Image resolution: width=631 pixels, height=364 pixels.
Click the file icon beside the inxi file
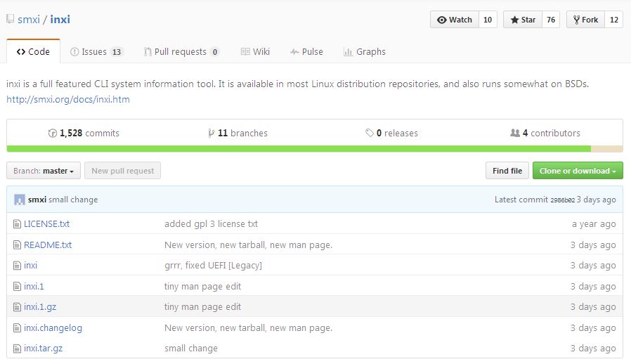tap(17, 266)
